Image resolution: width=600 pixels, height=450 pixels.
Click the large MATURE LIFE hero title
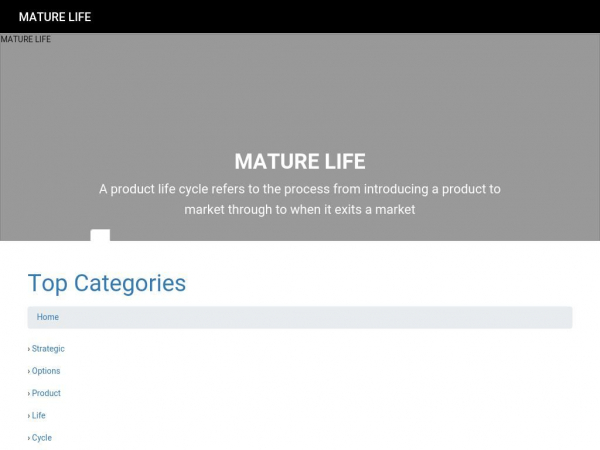click(300, 161)
